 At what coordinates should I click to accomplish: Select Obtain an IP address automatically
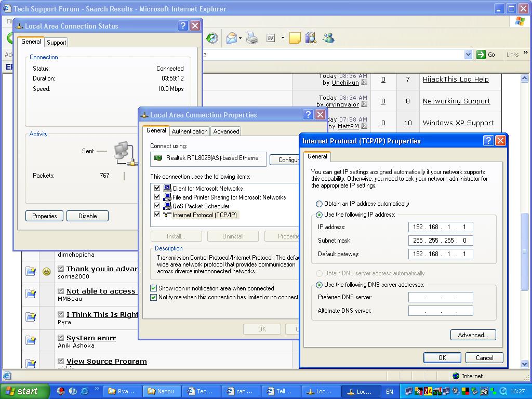pos(319,204)
